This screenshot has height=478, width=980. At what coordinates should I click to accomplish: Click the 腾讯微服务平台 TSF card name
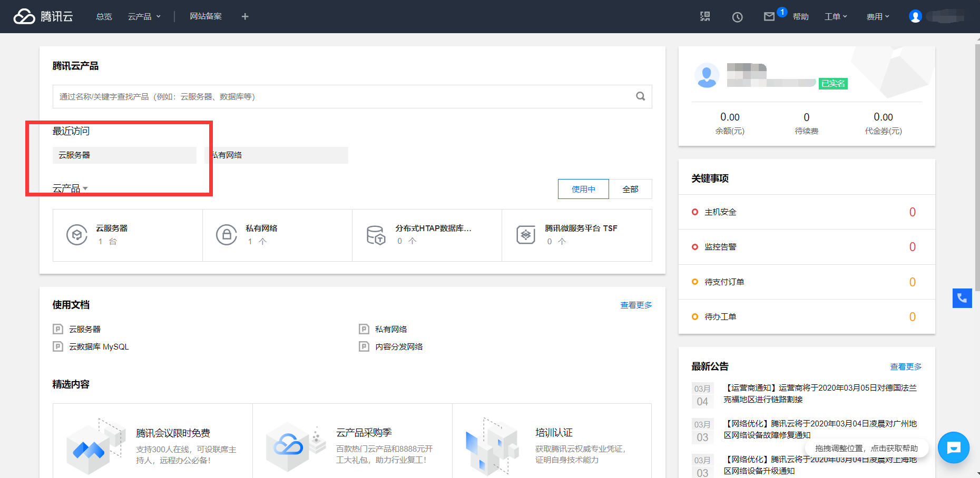pyautogui.click(x=581, y=228)
